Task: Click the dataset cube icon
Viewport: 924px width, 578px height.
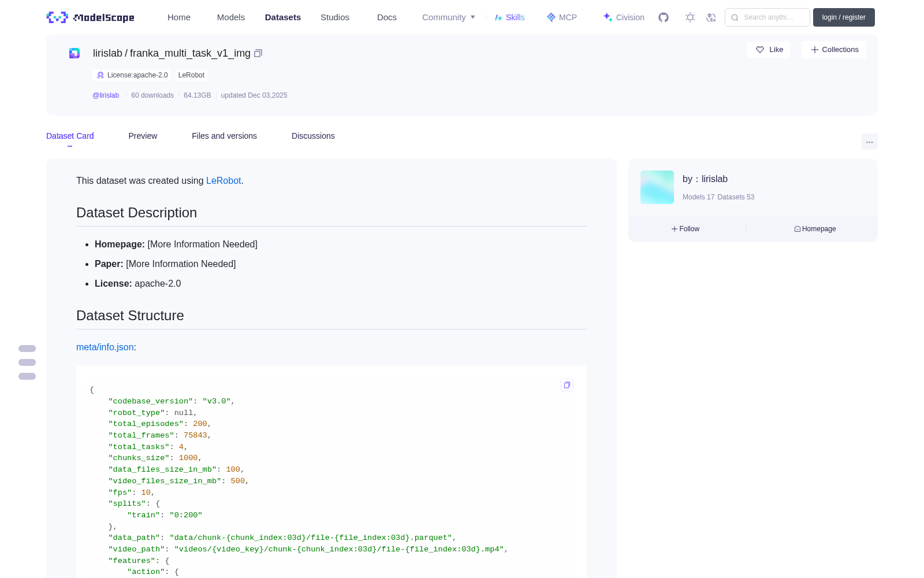Action: click(74, 53)
